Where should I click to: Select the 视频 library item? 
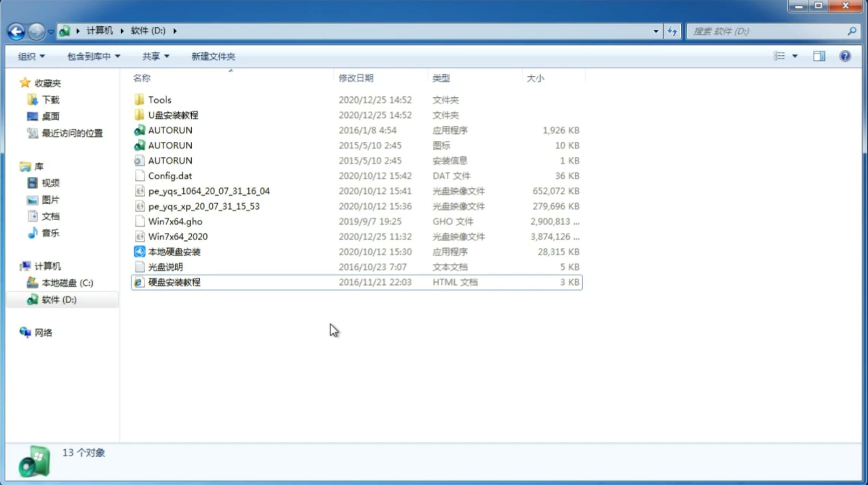pos(50,183)
